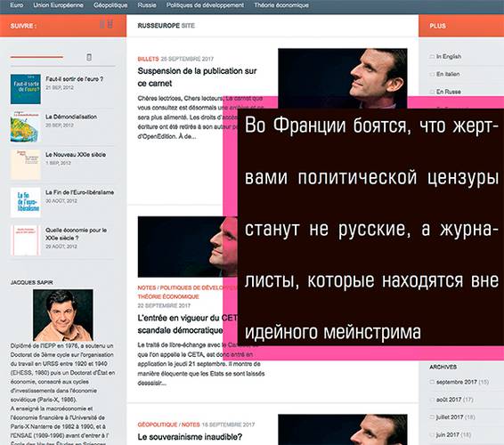Select the red underlined sidebar tab
504x445 pixels.
click(37, 57)
